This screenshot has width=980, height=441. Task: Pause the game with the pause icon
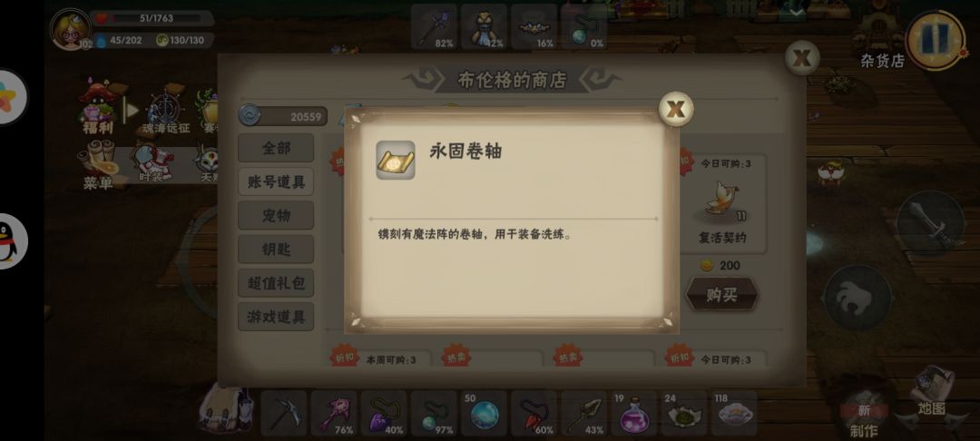[936, 39]
